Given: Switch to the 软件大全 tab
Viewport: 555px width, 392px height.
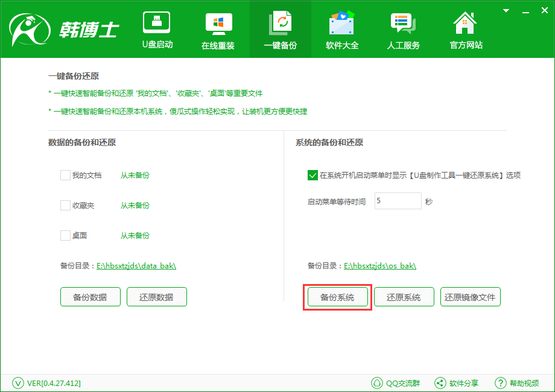Looking at the screenshot, I should click(x=341, y=29).
